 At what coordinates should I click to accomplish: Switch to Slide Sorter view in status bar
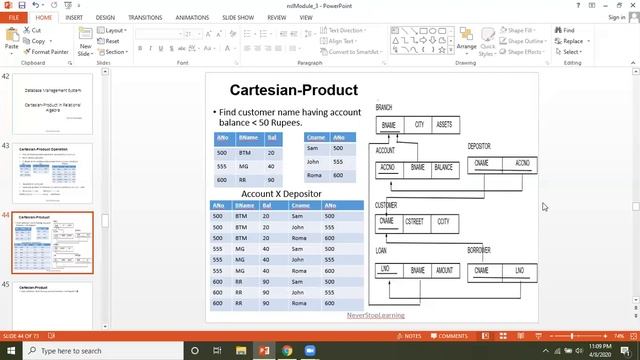[503, 336]
